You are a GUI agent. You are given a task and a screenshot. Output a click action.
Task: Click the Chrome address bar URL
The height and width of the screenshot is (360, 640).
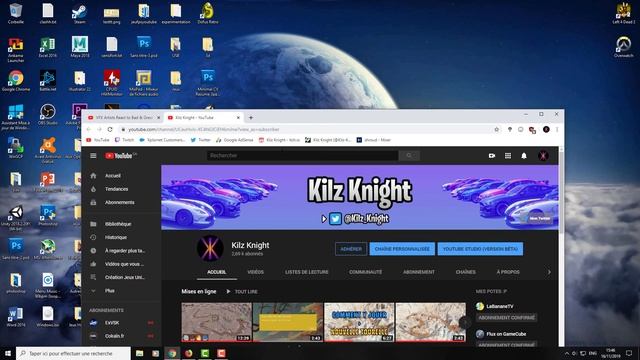(204, 129)
